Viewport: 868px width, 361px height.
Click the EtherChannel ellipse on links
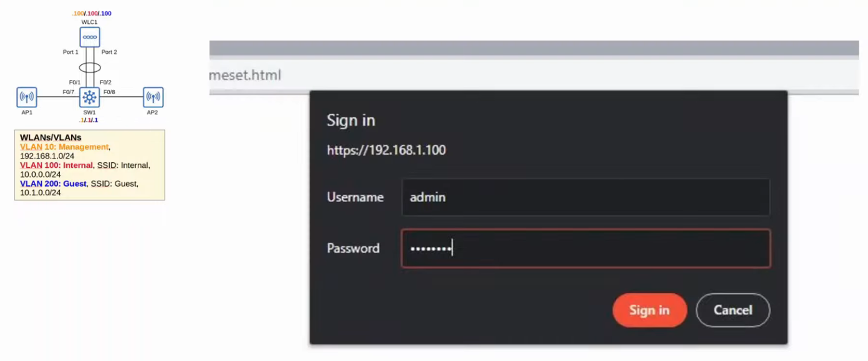point(90,67)
